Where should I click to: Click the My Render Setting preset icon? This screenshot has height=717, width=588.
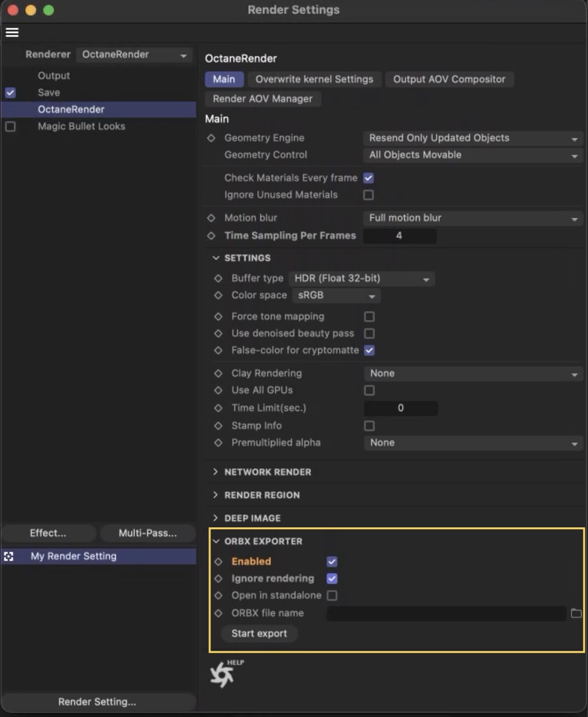(x=9, y=556)
